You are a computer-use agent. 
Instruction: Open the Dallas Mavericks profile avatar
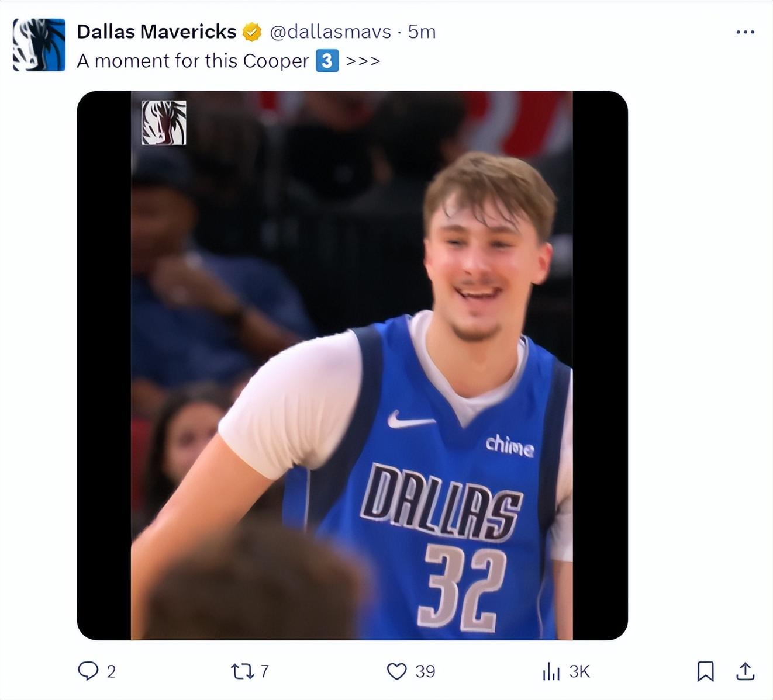39,45
